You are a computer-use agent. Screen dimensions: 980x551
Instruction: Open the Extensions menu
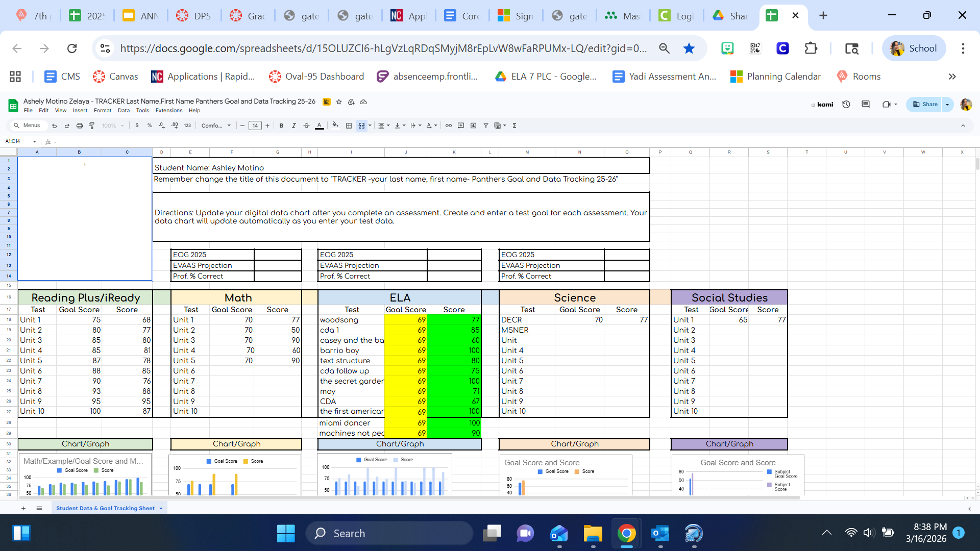point(168,110)
